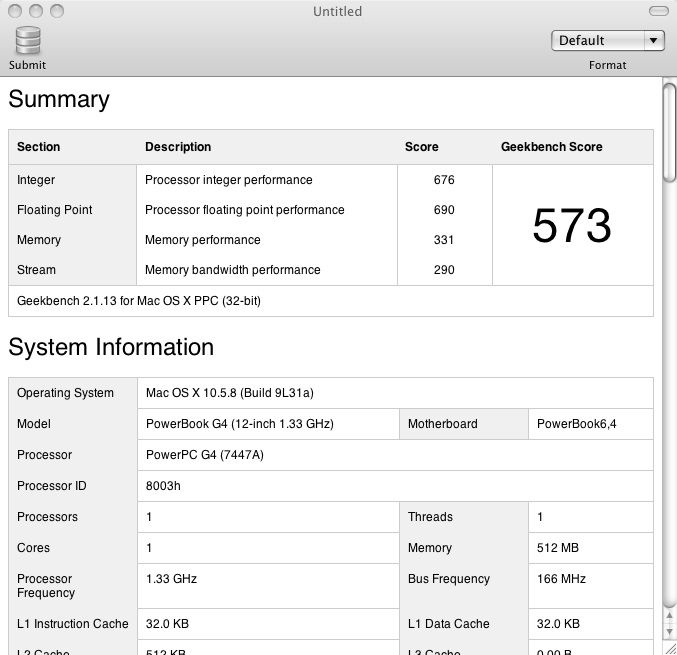Click the Cores label

tap(33, 548)
